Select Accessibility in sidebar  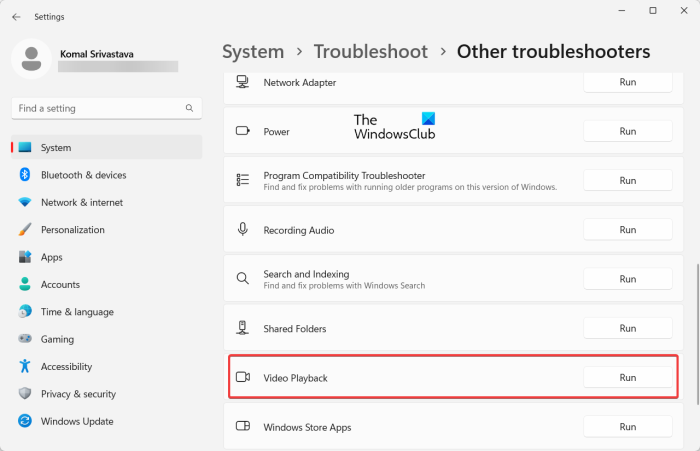click(x=66, y=367)
